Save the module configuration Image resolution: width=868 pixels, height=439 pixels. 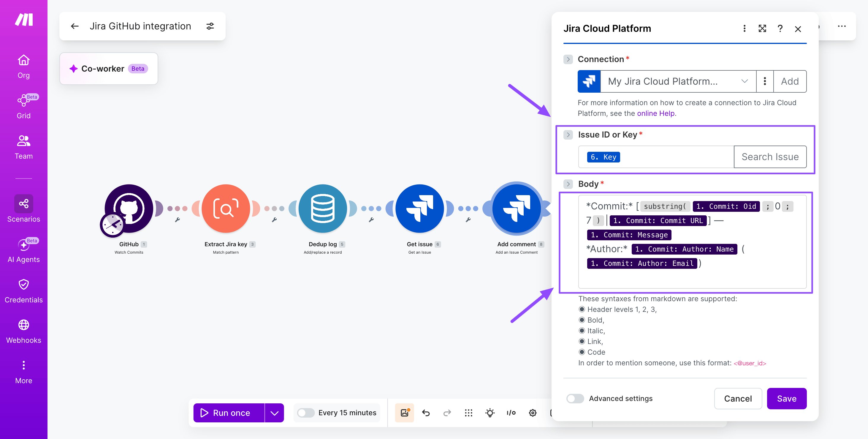786,398
